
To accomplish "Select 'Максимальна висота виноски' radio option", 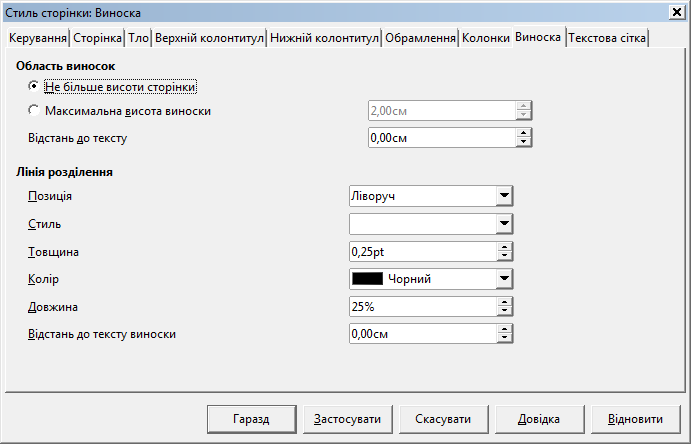I will tap(35, 111).
